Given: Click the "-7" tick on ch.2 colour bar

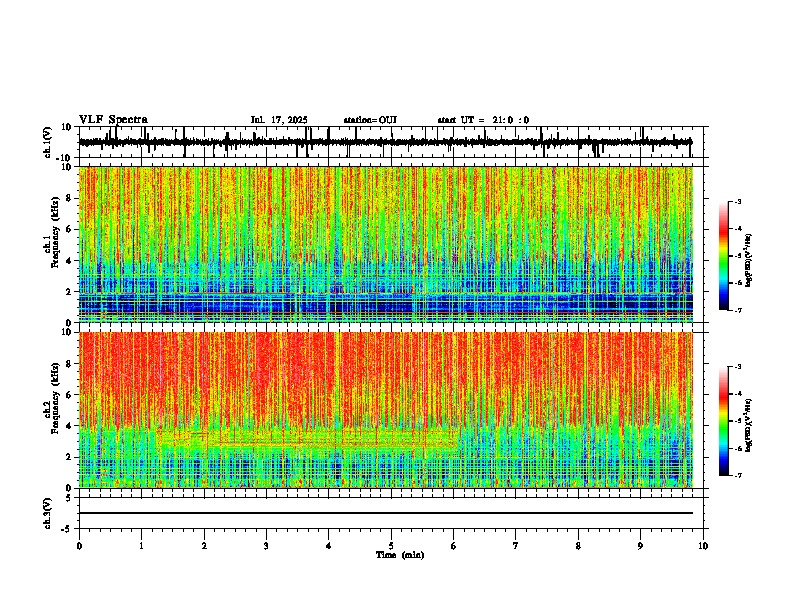Looking at the screenshot, I should coord(738,475).
